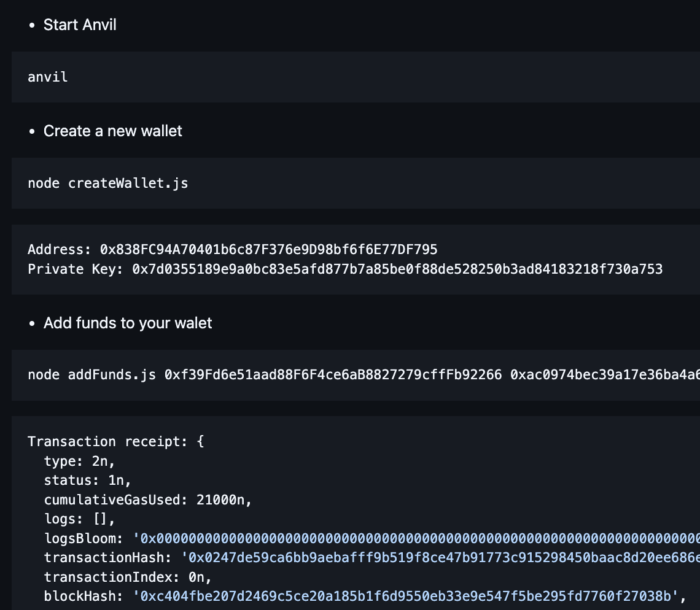Viewport: 700px width, 610px height.
Task: Click the "type: 2n" line
Action: point(79,461)
